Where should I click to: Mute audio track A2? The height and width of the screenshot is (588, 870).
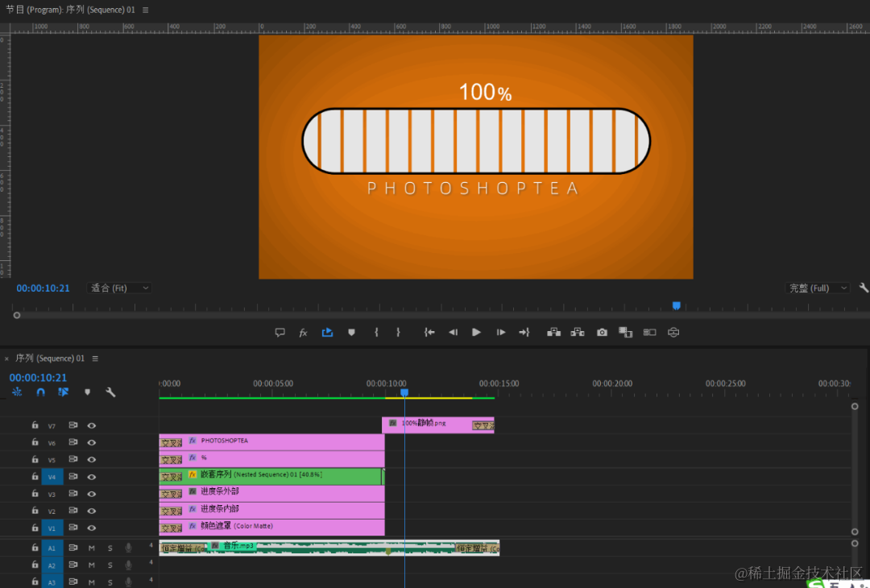point(92,565)
